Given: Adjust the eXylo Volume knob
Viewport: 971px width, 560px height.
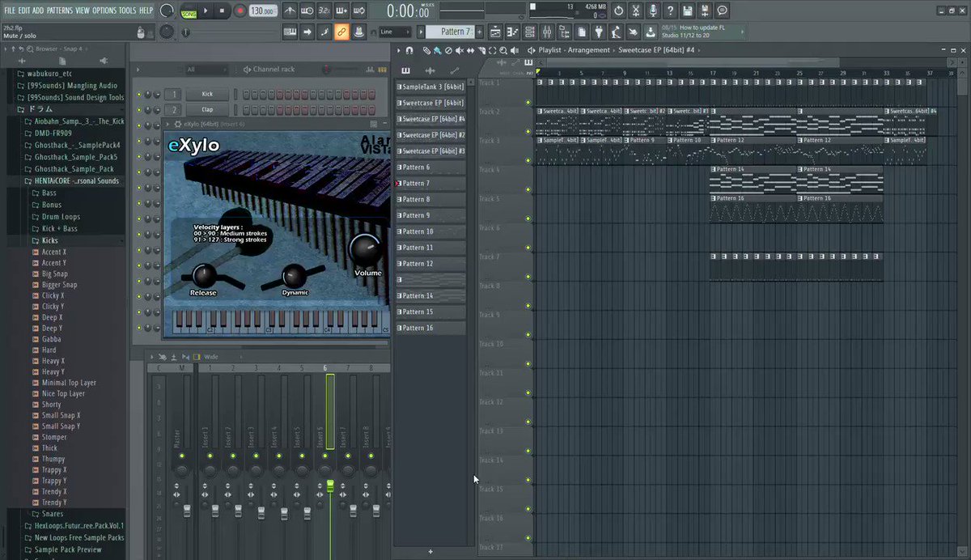Looking at the screenshot, I should click(x=366, y=249).
